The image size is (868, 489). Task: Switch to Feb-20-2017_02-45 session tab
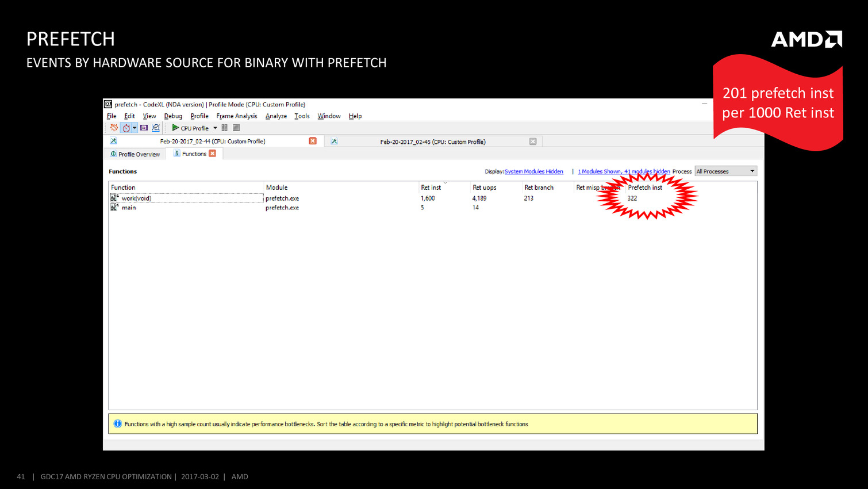[432, 142]
